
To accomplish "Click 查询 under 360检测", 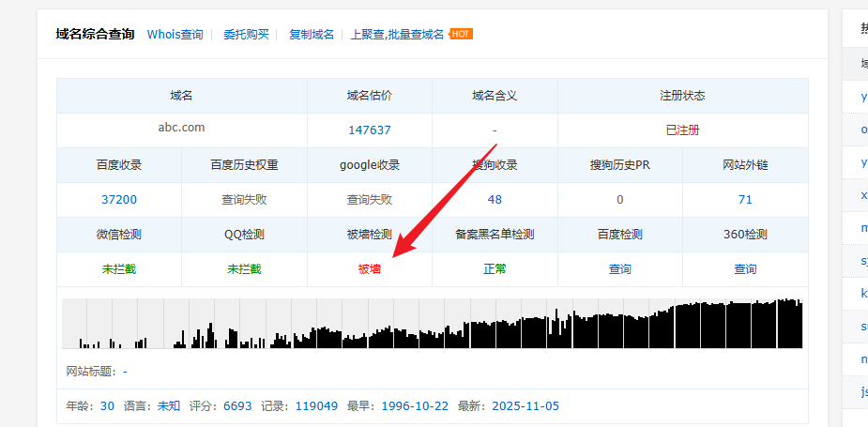I will pyautogui.click(x=745, y=269).
